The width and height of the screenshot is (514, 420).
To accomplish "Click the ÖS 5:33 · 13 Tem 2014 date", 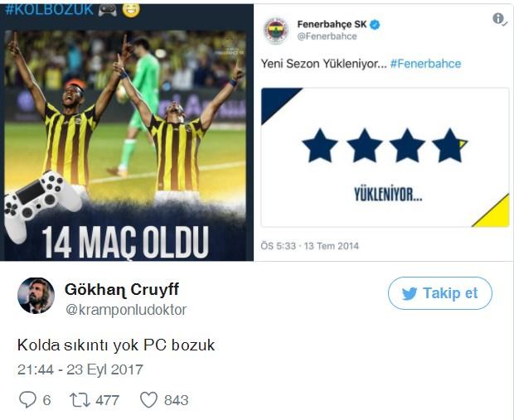I will (310, 246).
